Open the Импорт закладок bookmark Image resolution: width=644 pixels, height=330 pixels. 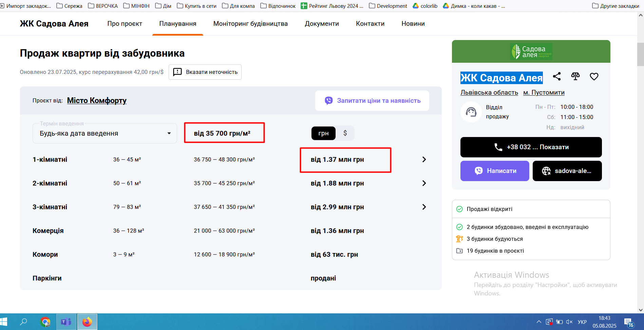click(x=25, y=6)
